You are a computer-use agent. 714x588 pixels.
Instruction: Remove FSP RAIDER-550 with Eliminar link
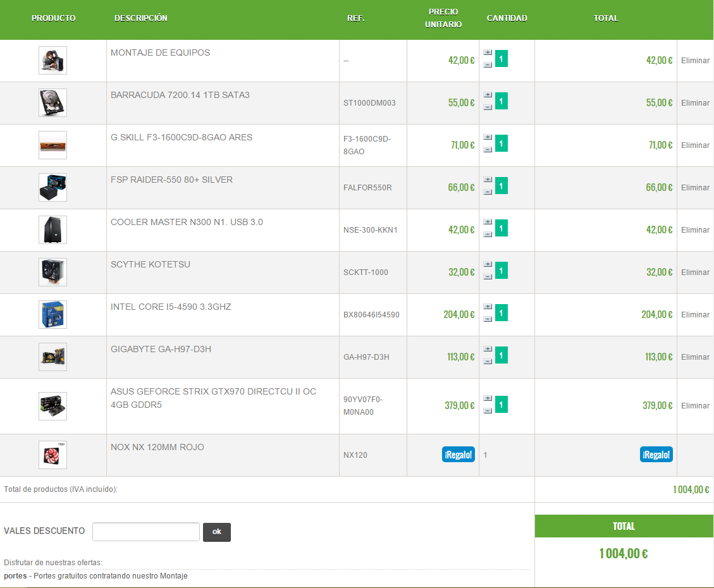tap(695, 188)
